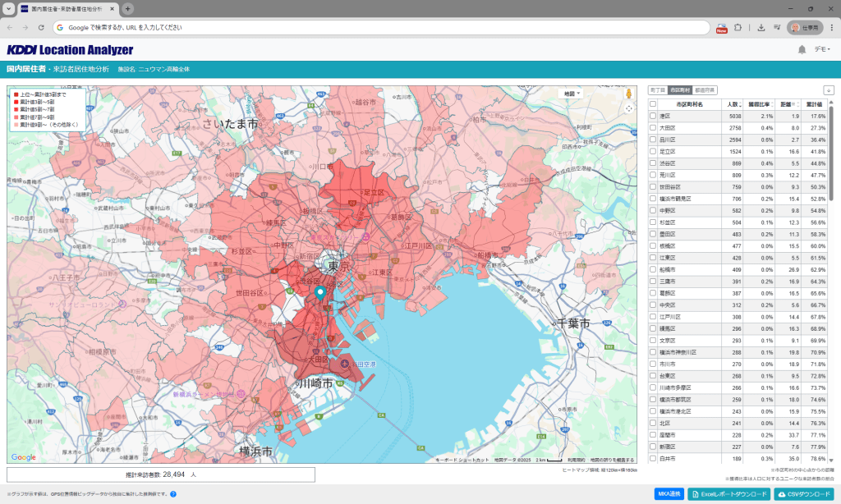Click the キーボード ショートカット map button
The height and width of the screenshot is (504, 841).
tap(462, 460)
